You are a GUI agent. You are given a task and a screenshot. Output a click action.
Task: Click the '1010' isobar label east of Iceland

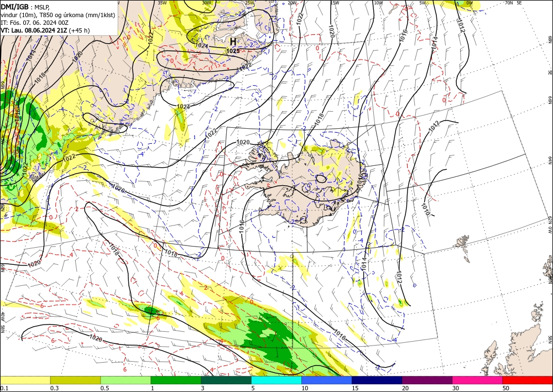(426, 209)
